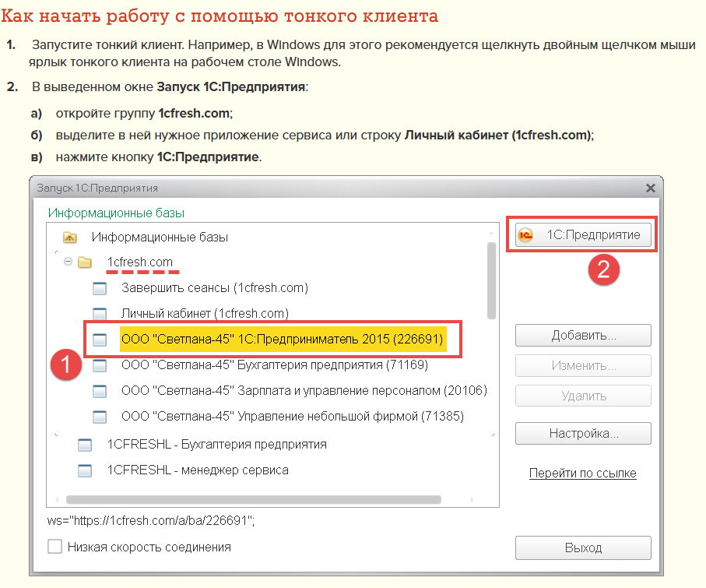Click icon beside 1С:Предприниматель 2015 entry
The width and height of the screenshot is (706, 588).
pyautogui.click(x=100, y=340)
